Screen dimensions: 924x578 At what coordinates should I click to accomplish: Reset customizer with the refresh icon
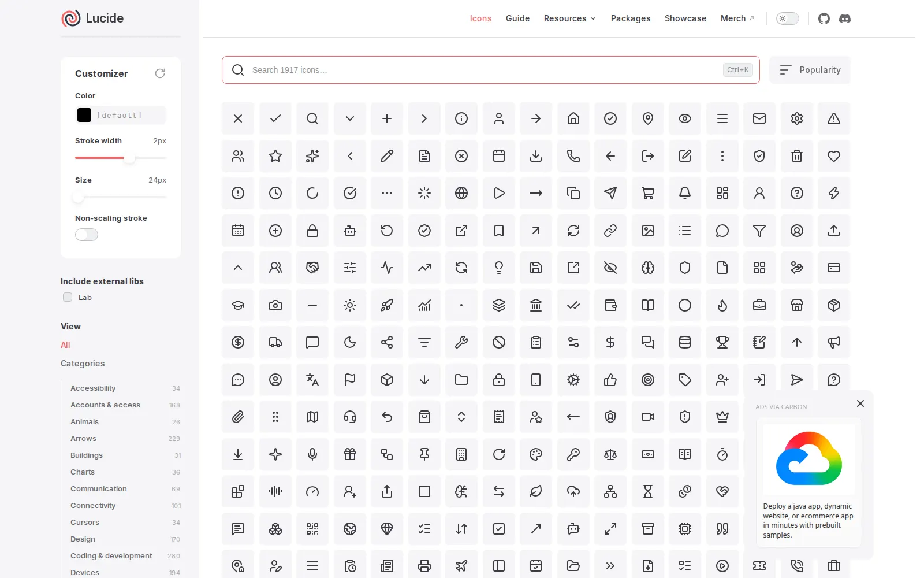(x=160, y=73)
